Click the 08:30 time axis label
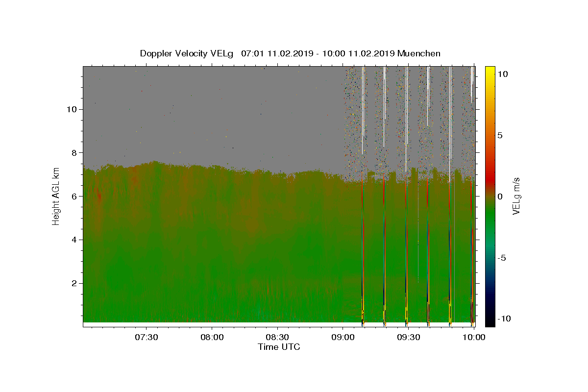The height and width of the screenshot is (392, 588). tap(277, 338)
